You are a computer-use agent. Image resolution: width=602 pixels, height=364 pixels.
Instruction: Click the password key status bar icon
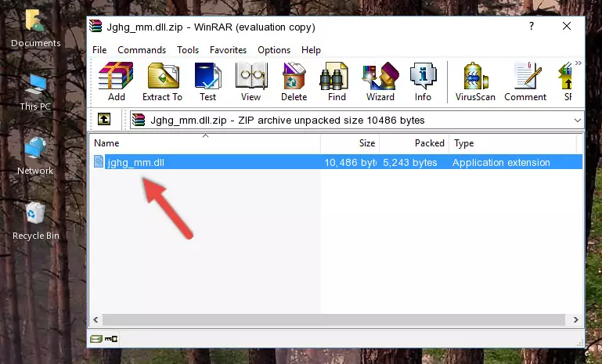(x=111, y=339)
